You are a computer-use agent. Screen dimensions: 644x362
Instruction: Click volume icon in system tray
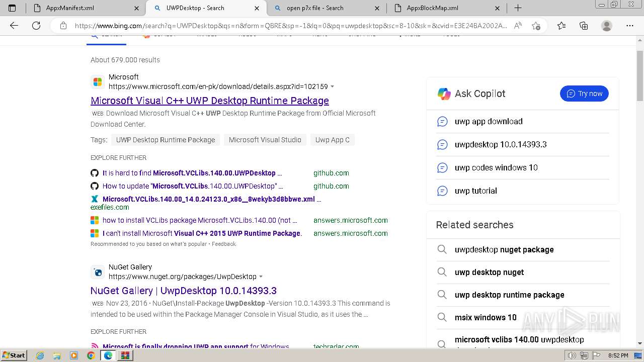pos(572,355)
